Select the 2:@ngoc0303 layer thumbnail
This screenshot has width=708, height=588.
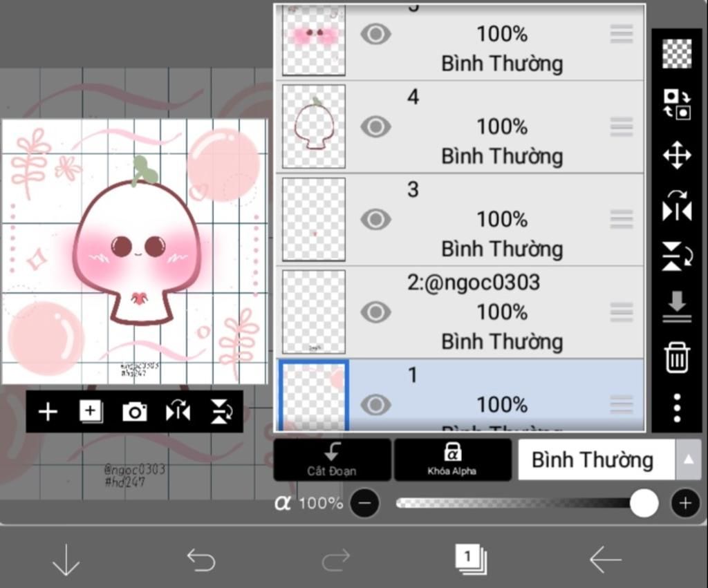(314, 312)
